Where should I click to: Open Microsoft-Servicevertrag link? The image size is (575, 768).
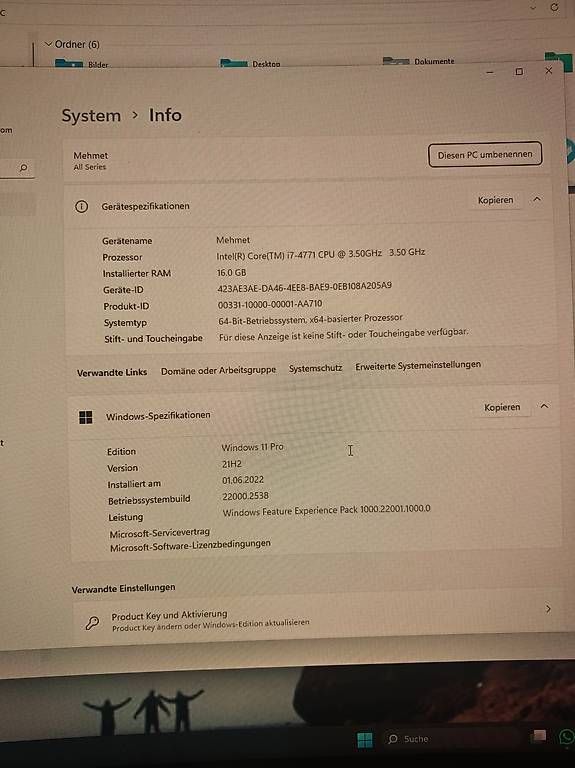tap(160, 533)
